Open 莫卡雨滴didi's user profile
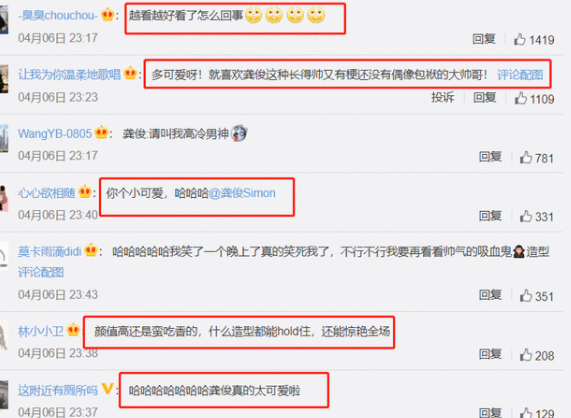 [x=50, y=251]
